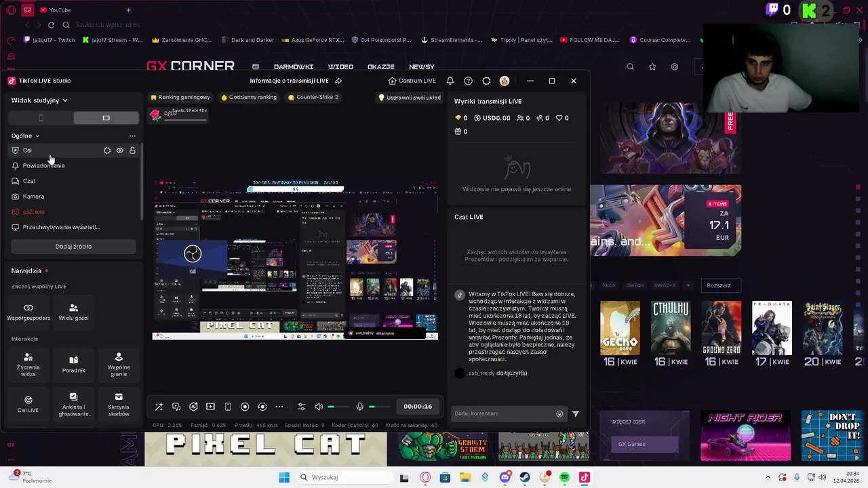868x488 pixels.
Task: Click Godzienny ranking chip
Action: click(249, 97)
